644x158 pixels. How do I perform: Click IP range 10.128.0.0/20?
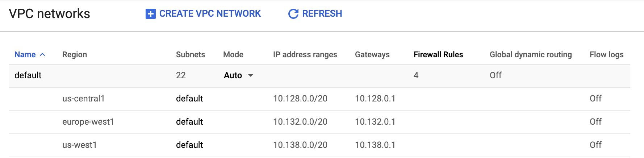(300, 99)
